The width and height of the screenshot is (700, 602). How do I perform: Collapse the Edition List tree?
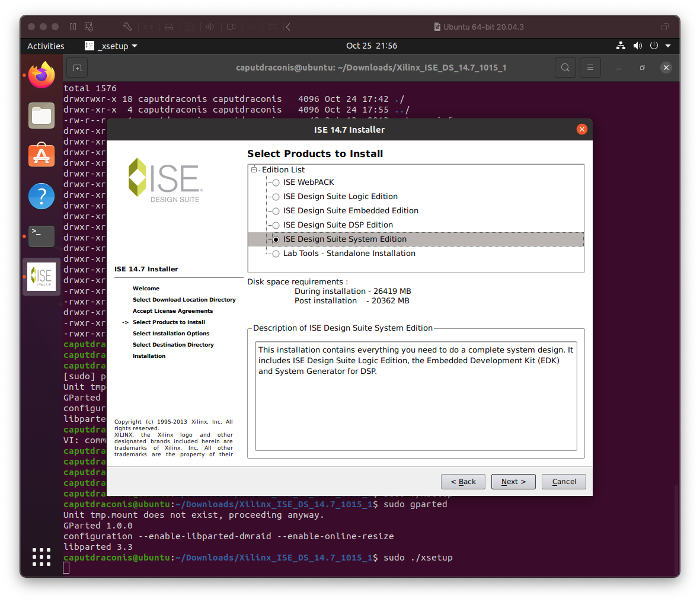[x=254, y=169]
